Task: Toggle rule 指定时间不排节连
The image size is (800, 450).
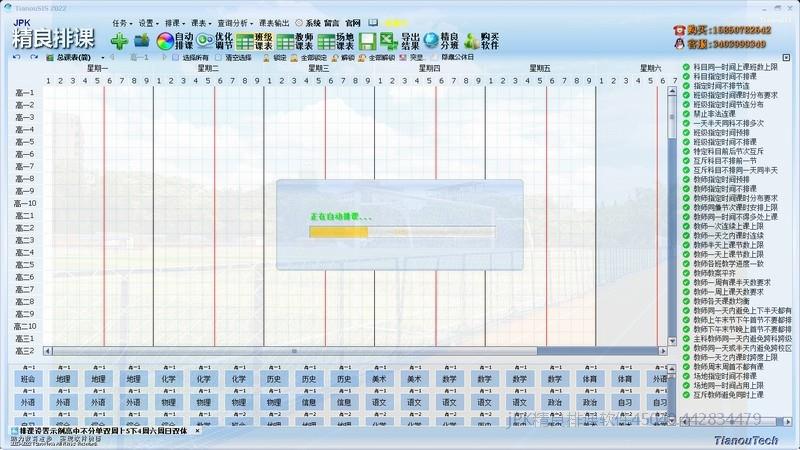Action: pyautogui.click(x=686, y=86)
